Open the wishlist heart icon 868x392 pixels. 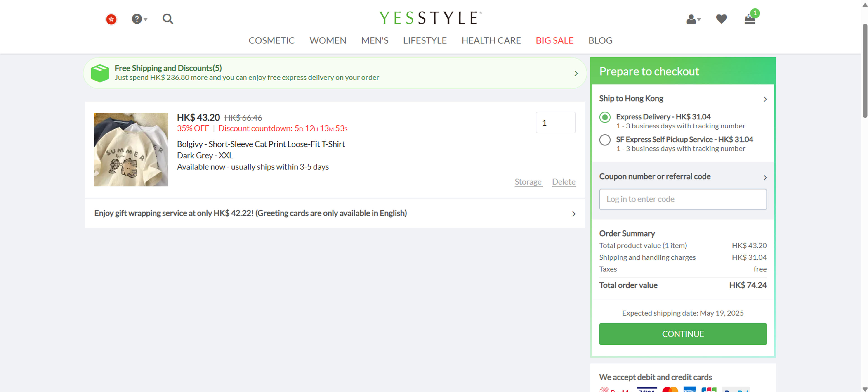(x=722, y=19)
